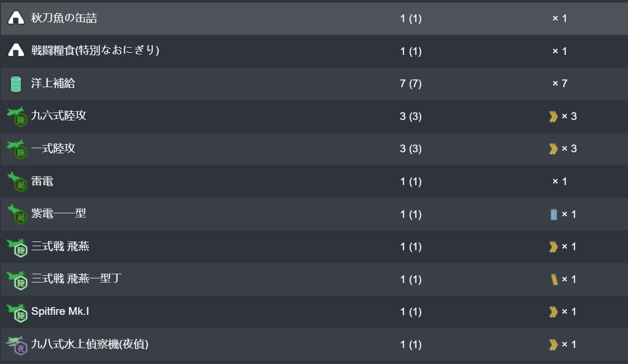628x364 pixels.
Task: Click the × 3 quantity for 一式陸攻
Action: pos(569,149)
